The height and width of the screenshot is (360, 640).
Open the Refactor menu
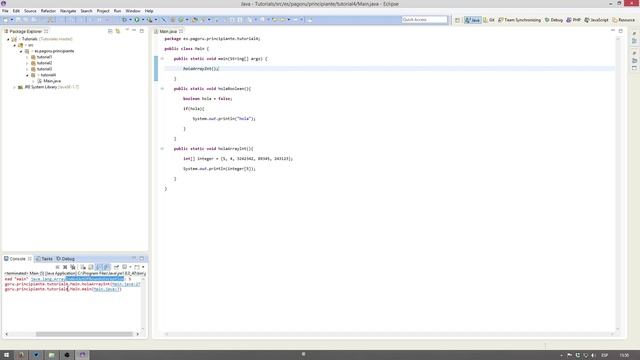[x=48, y=11]
